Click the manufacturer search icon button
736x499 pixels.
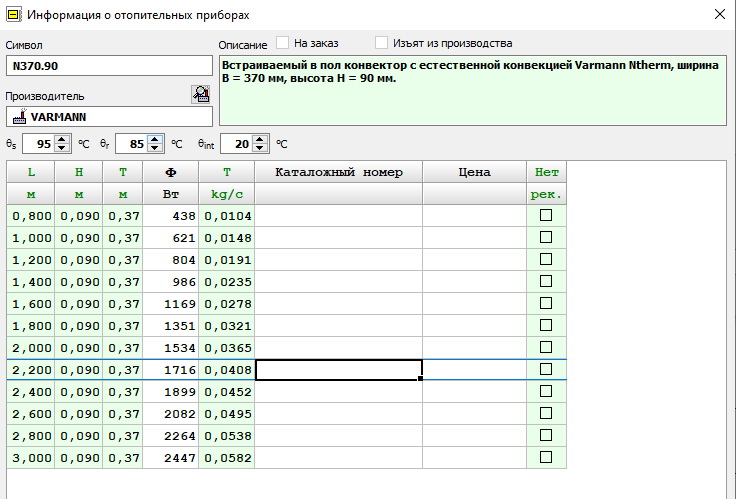(201, 94)
